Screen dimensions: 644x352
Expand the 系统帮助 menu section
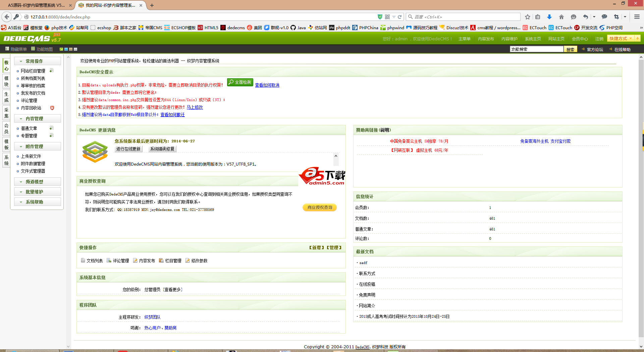click(38, 202)
